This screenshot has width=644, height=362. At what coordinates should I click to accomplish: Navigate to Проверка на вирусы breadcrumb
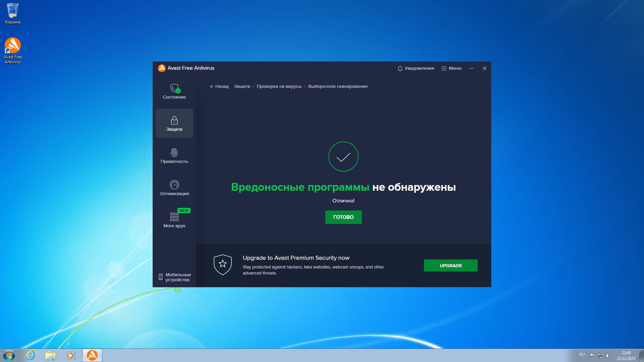point(279,86)
